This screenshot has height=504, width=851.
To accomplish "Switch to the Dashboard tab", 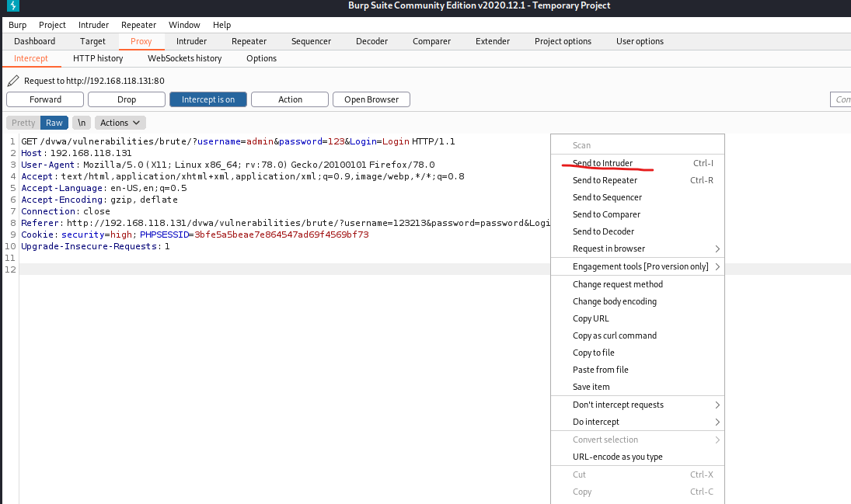I will 35,41.
